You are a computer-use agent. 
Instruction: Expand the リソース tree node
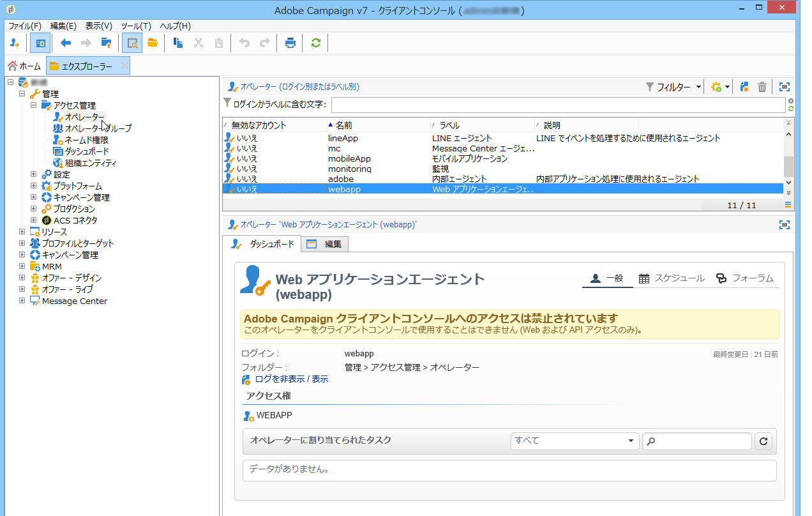tap(22, 232)
